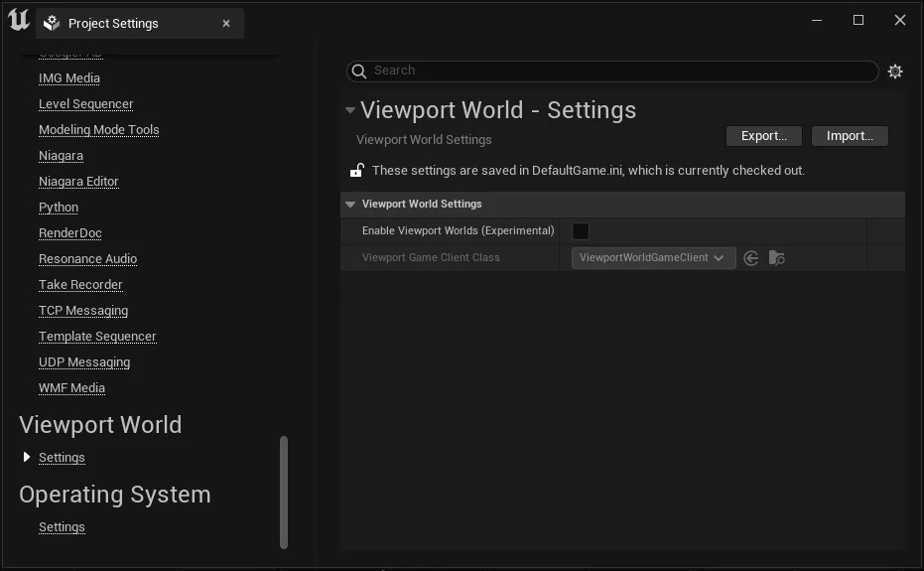This screenshot has height=571, width=924.
Task: Click the Unreal Engine logo icon
Action: [19, 20]
